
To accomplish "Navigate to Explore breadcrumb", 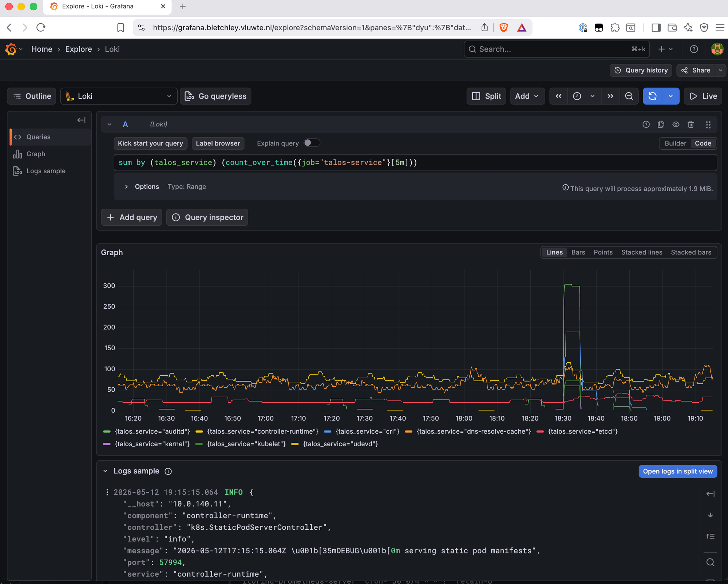I will click(79, 49).
